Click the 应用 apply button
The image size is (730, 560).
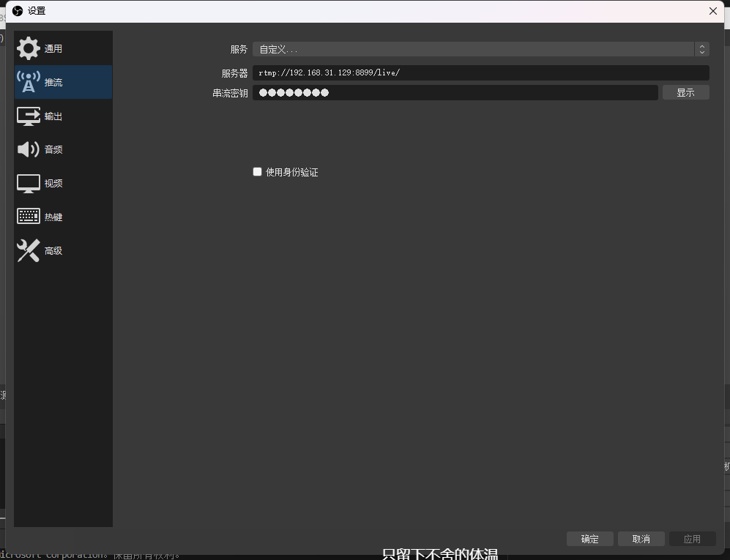692,539
